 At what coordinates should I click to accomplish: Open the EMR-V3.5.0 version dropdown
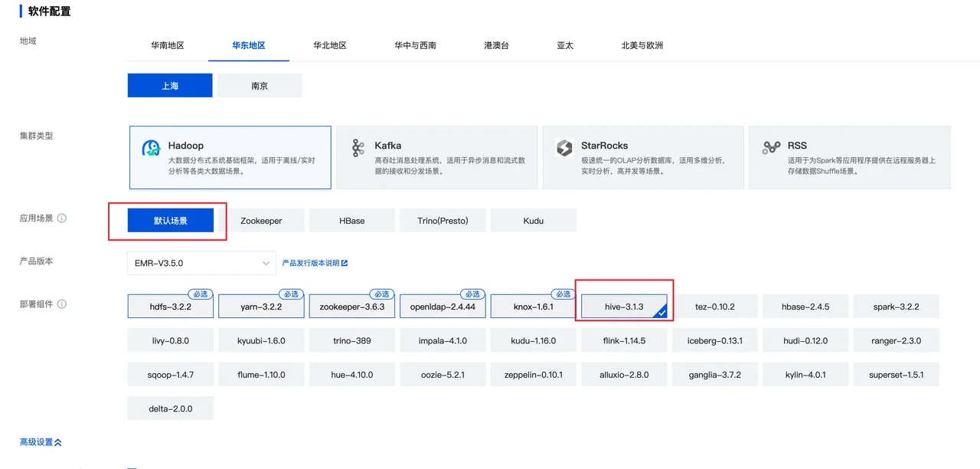coord(201,263)
